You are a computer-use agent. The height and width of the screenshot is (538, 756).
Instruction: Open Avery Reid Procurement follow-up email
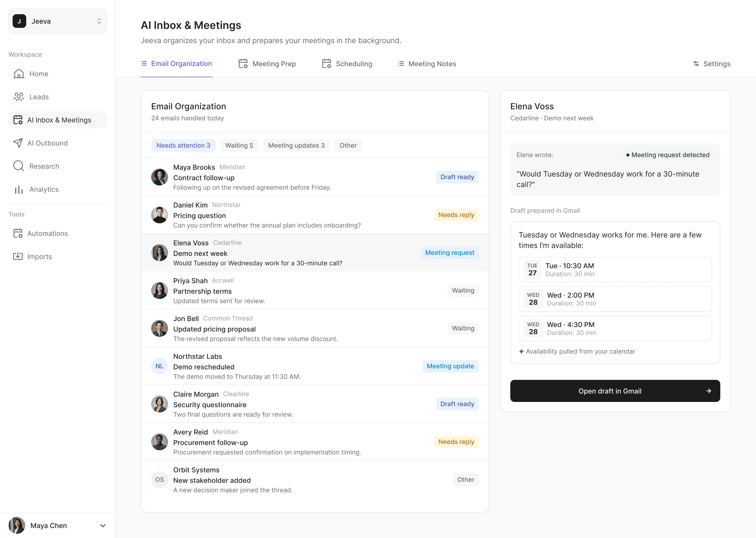[315, 442]
